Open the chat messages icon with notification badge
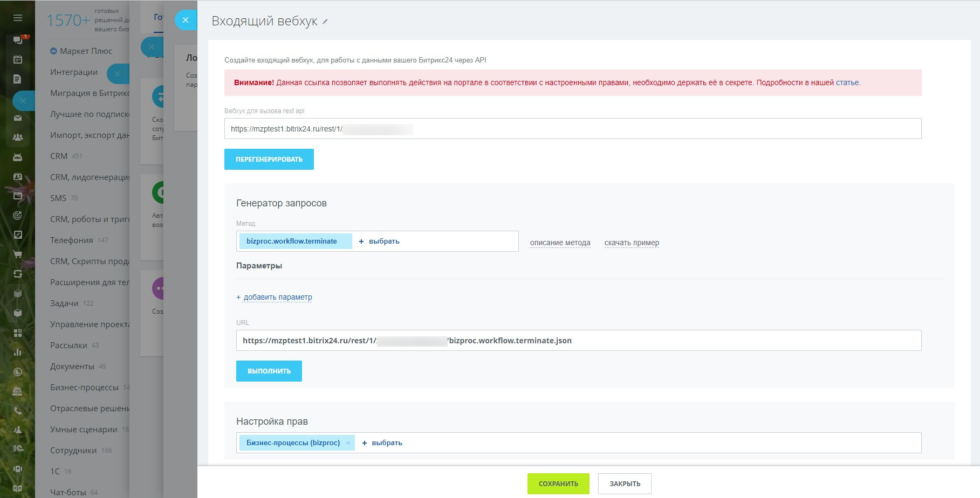Image resolution: width=980 pixels, height=498 pixels. (x=18, y=40)
